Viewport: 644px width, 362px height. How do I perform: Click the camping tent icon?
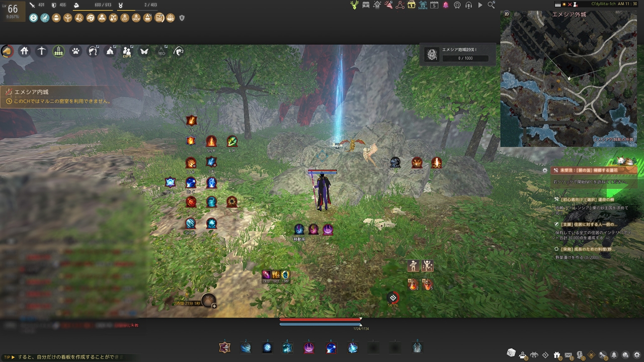click(110, 51)
